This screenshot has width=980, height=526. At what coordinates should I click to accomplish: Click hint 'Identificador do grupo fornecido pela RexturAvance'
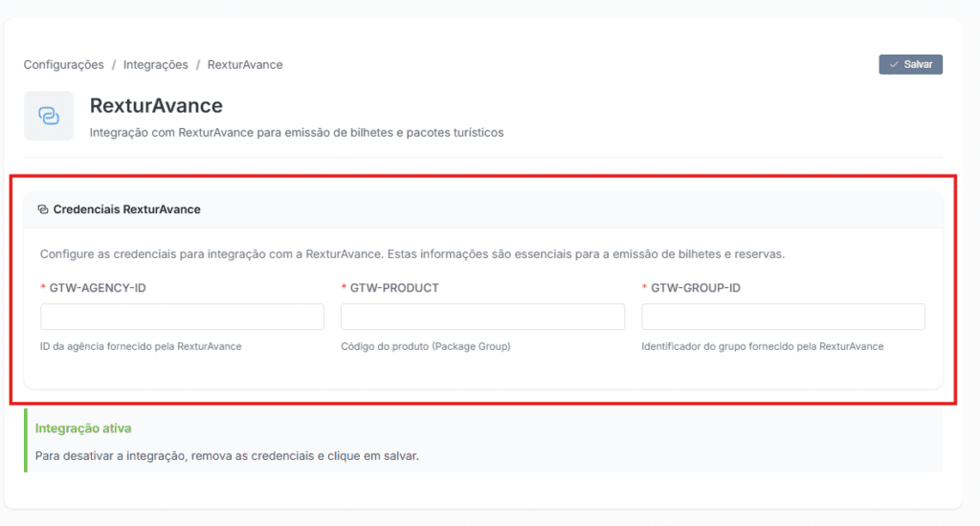[x=763, y=346]
